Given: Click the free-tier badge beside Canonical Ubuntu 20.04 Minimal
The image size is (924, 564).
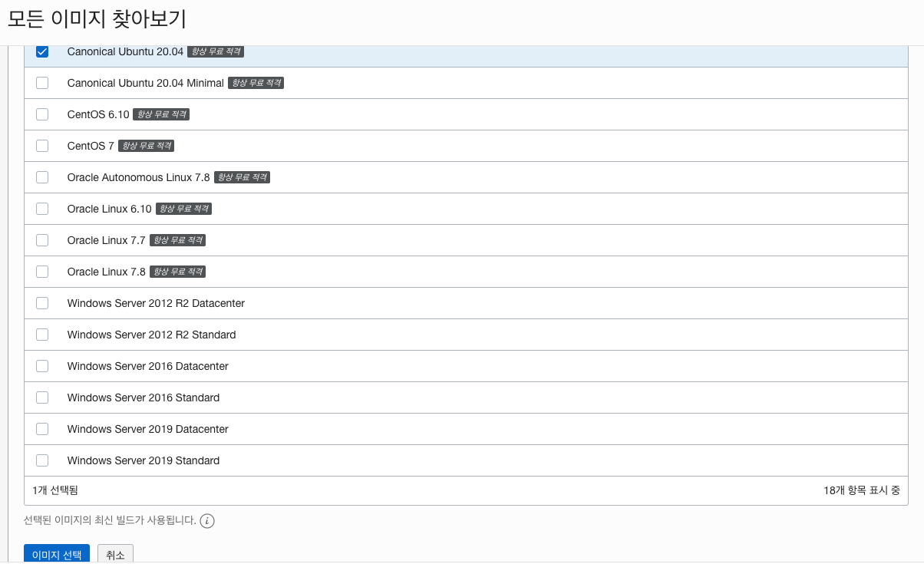Looking at the screenshot, I should (x=256, y=83).
